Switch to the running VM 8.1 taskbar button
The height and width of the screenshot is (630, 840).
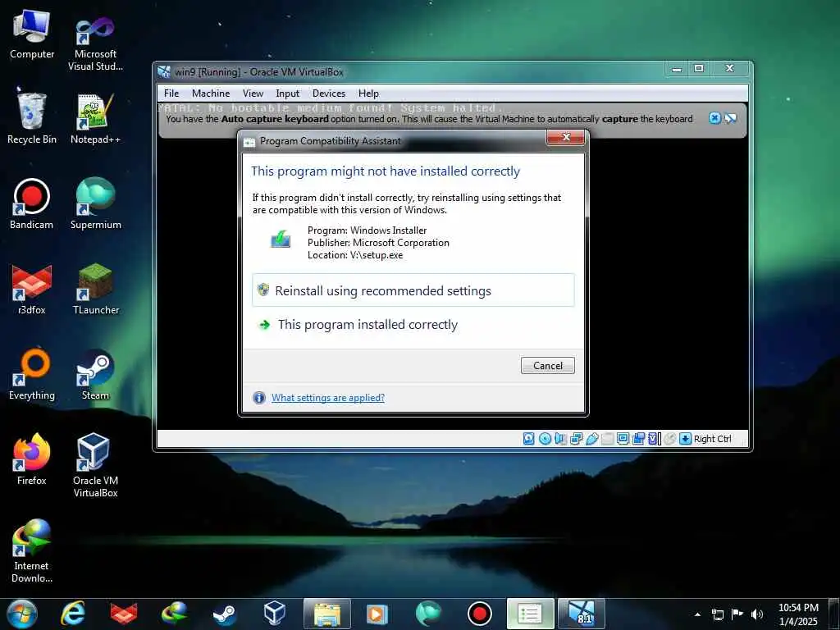(582, 614)
